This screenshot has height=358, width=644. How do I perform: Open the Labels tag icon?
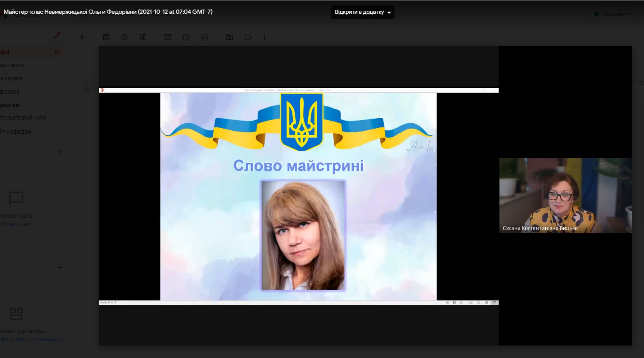tap(248, 37)
